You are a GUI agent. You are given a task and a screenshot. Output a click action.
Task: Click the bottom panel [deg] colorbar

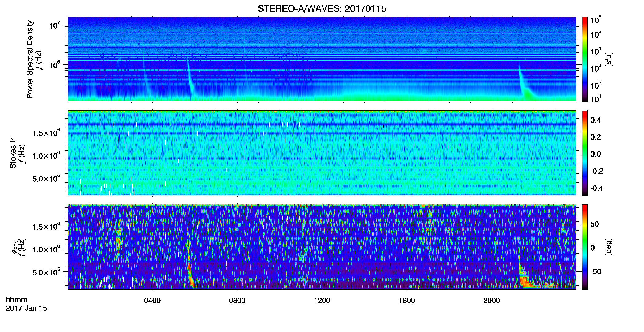coord(585,247)
